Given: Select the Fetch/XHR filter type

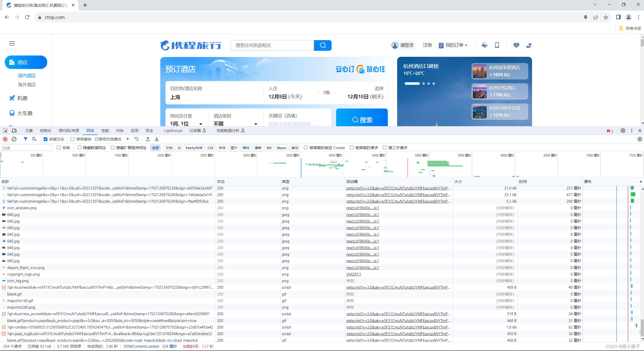Looking at the screenshot, I should tap(194, 148).
